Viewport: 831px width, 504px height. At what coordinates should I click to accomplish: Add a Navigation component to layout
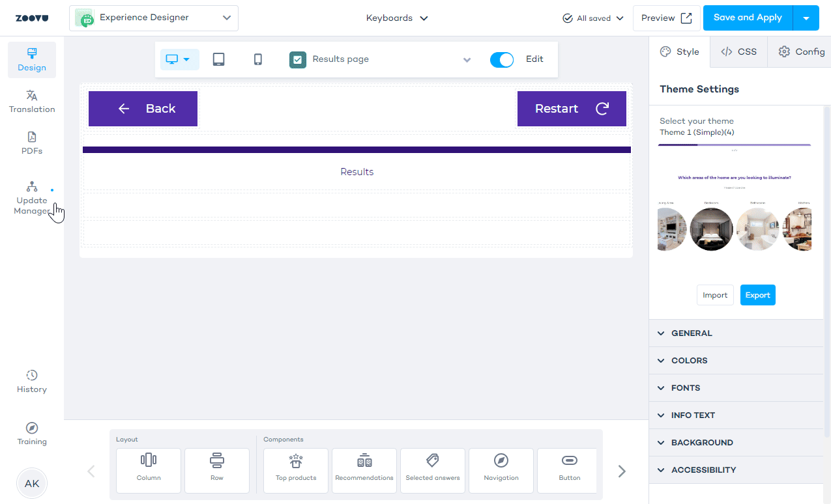501,469
